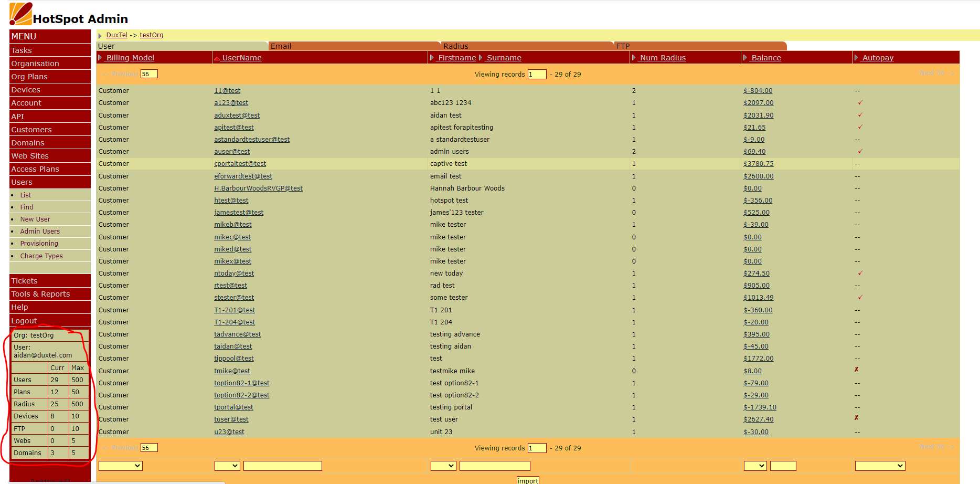Open the Firstname filter operator dropdown
The image size is (980, 484).
[443, 466]
